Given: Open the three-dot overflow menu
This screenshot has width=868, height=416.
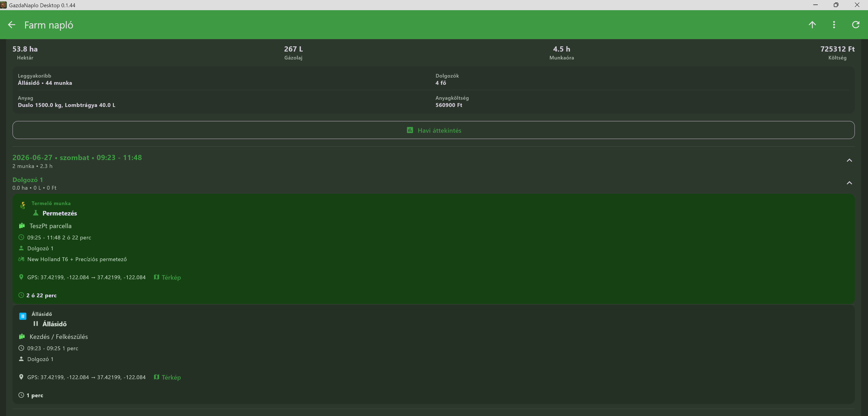Looking at the screenshot, I should 834,25.
